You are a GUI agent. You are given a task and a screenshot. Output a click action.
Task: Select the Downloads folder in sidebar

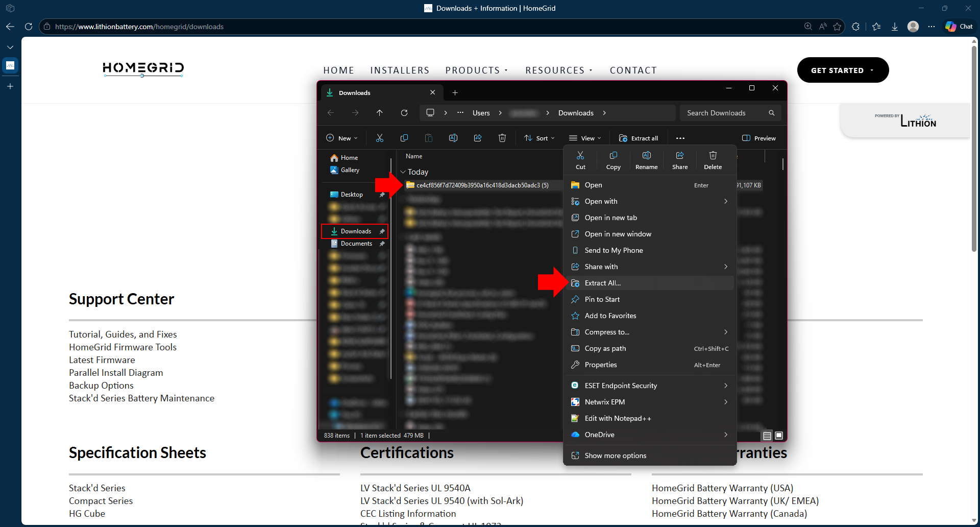(x=355, y=231)
